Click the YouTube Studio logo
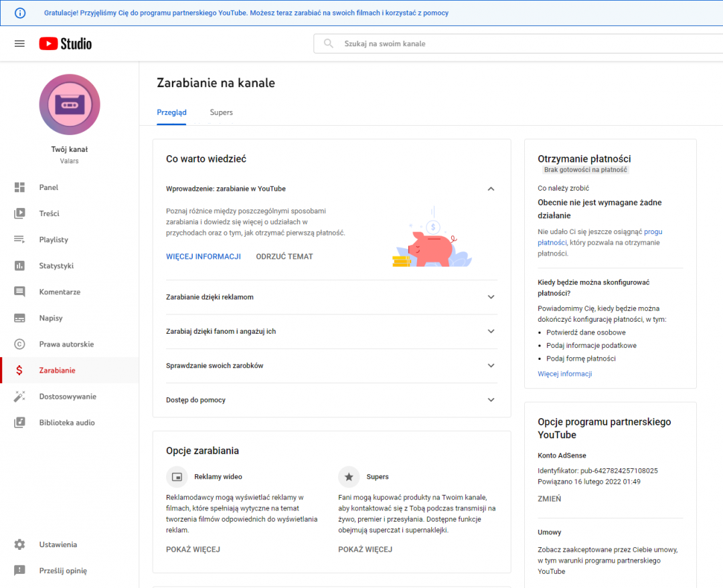This screenshot has width=723, height=588. coord(66,43)
